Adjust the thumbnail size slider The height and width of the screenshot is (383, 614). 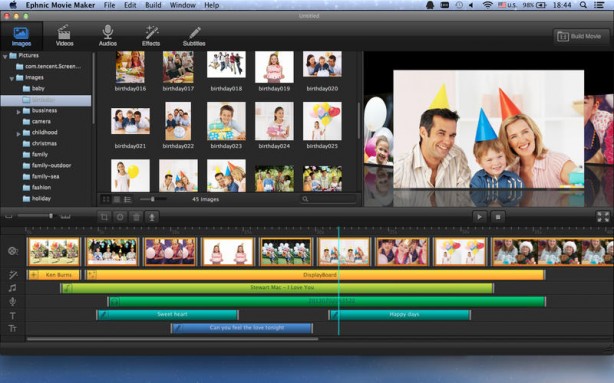pos(153,199)
